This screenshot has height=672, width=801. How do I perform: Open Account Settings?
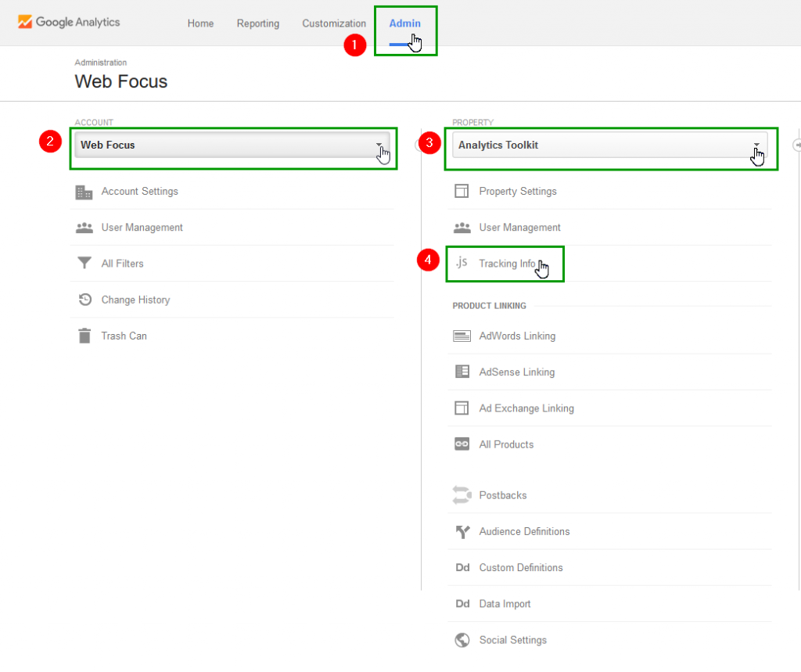point(139,191)
